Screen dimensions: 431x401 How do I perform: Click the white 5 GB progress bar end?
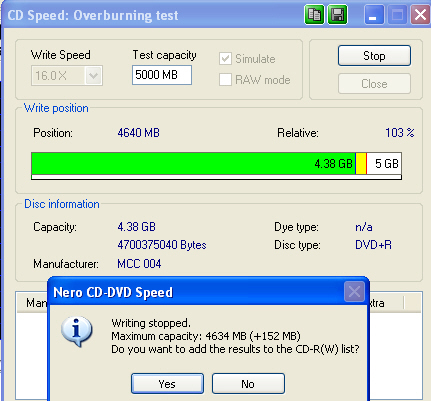pos(384,163)
